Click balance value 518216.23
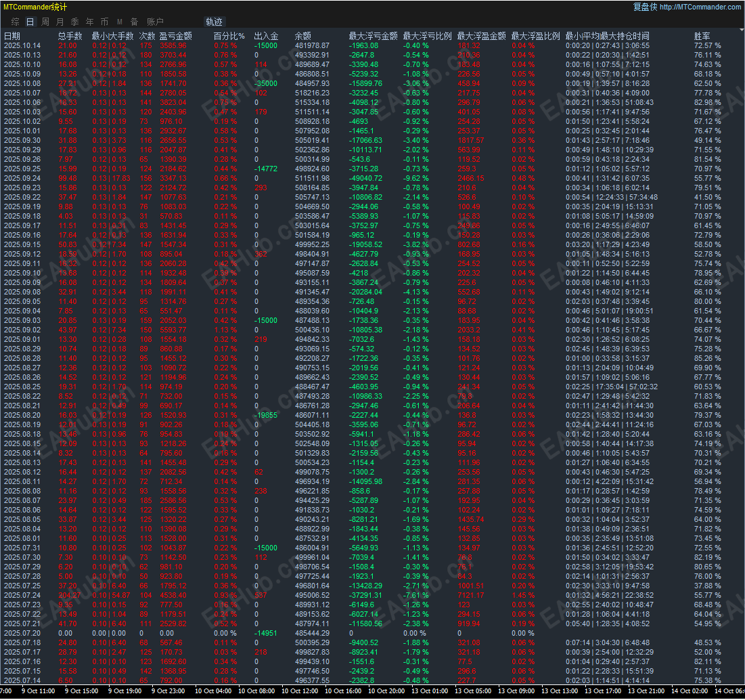Image resolution: width=745 pixels, height=700 pixels. (x=312, y=93)
